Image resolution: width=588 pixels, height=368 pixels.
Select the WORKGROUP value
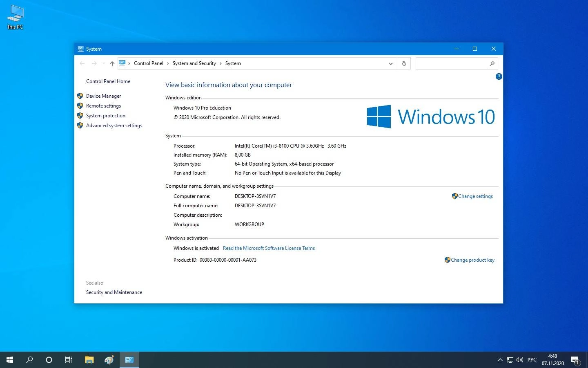click(x=249, y=224)
